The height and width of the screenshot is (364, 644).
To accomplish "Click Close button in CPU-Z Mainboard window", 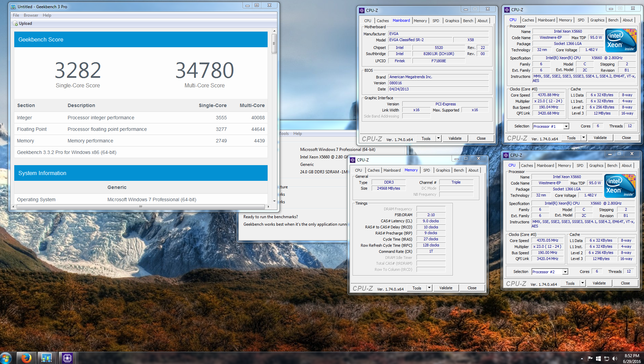I will tap(481, 138).
